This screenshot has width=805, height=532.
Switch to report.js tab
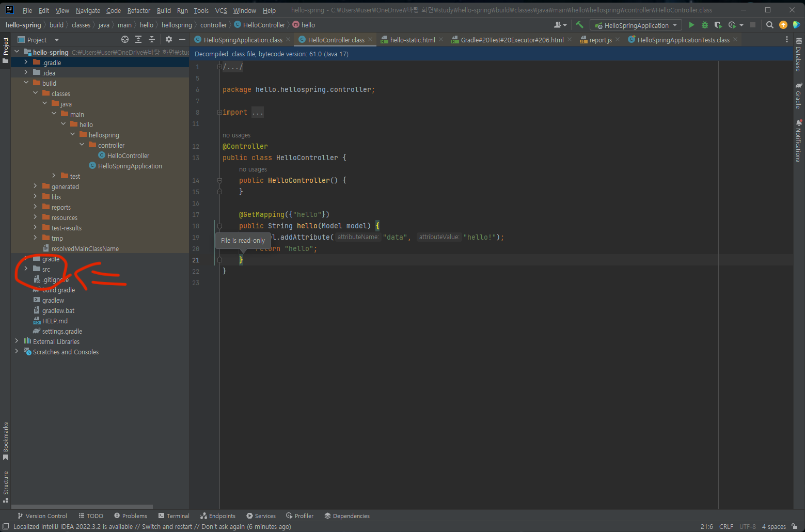click(x=601, y=40)
